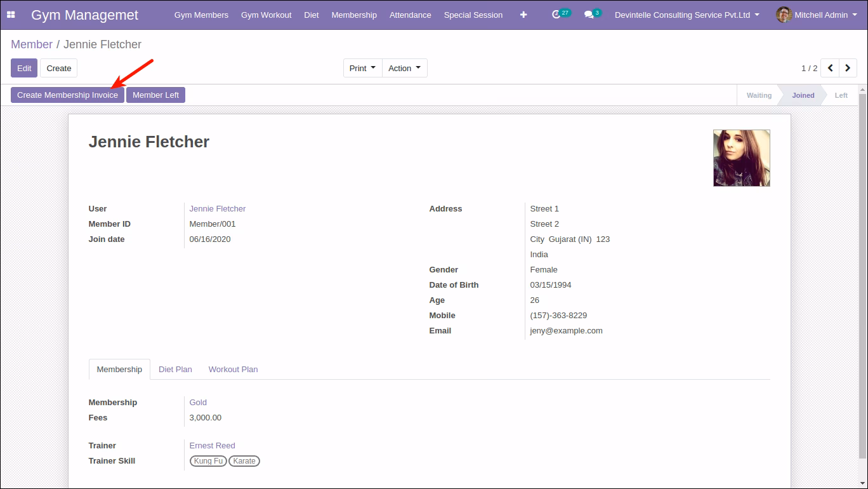Open the Ernest Reed trainer link
Viewport: 868px width, 489px height.
(x=213, y=445)
